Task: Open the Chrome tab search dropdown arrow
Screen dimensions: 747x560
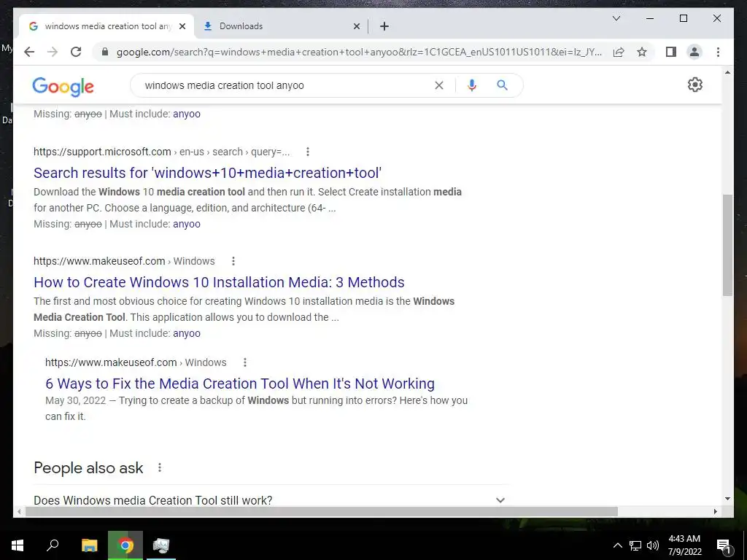Action: pyautogui.click(x=616, y=18)
